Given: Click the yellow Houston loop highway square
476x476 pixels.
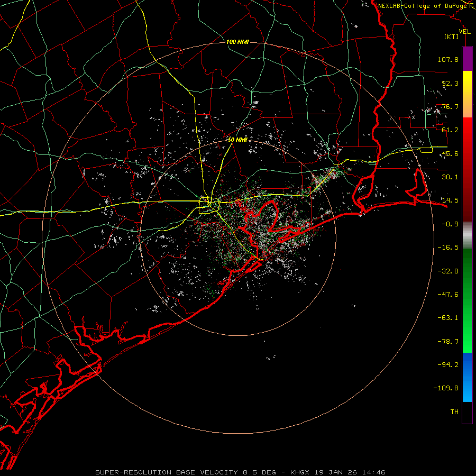Looking at the screenshot, I should click(209, 206).
